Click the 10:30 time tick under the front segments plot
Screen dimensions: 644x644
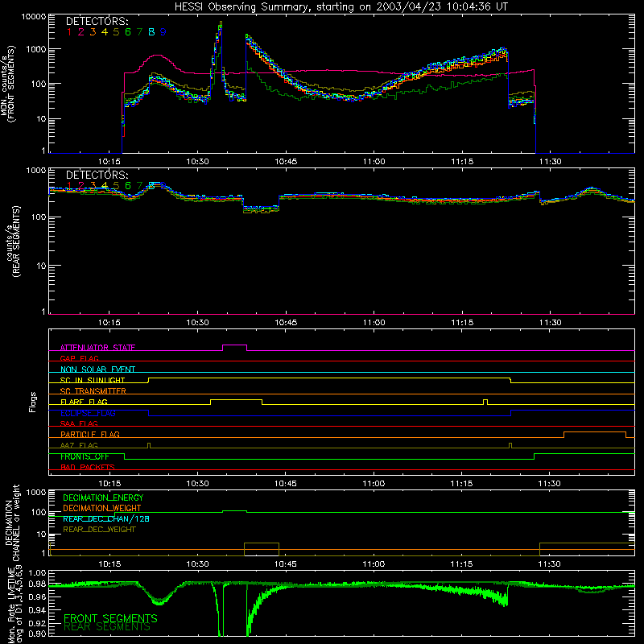click(x=197, y=162)
